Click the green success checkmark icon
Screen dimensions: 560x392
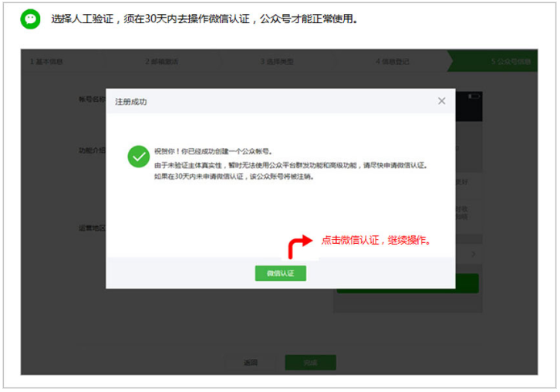[139, 157]
